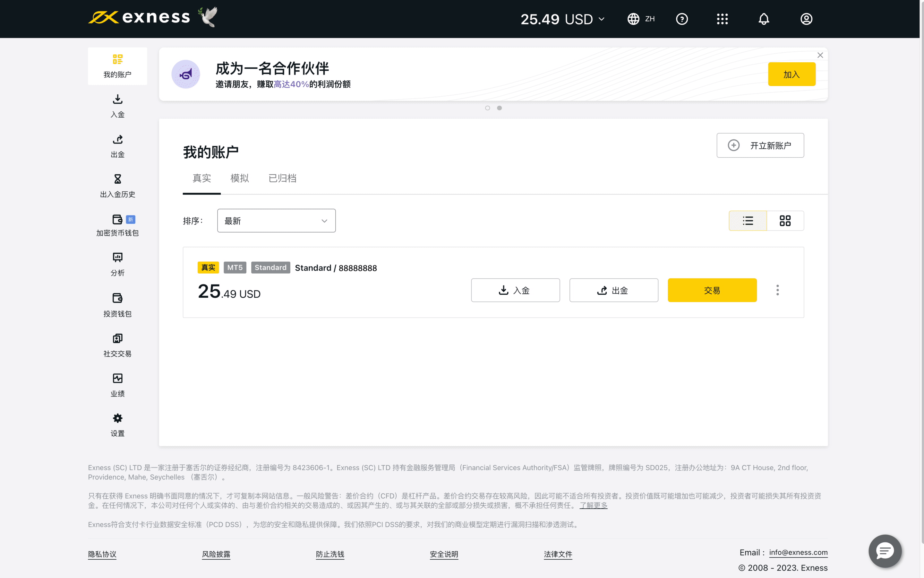
Task: Click the 我的账户 page heading
Action: point(211,152)
